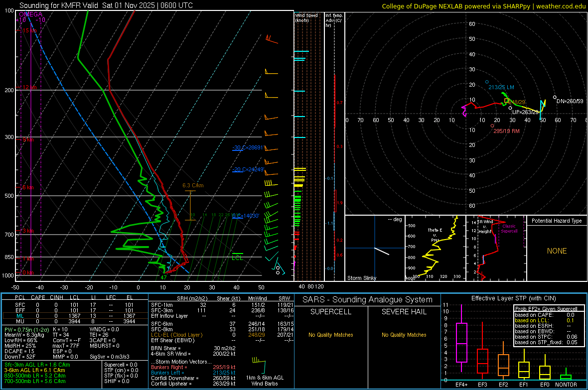Click the SFC-6km shear row label
Screen dimensions: 588x390
pos(162,324)
